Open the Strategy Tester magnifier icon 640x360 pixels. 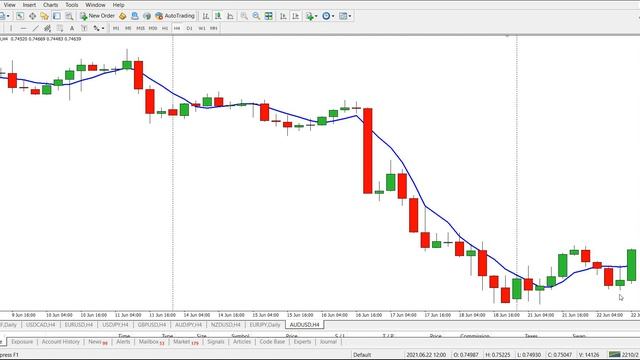coord(69,16)
